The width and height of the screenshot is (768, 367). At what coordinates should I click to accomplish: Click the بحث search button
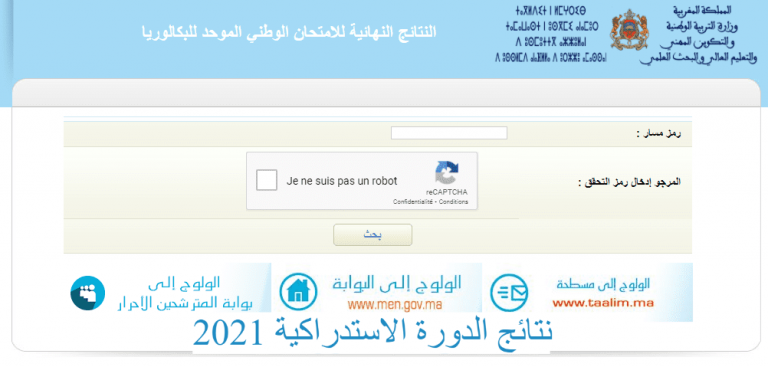point(373,235)
